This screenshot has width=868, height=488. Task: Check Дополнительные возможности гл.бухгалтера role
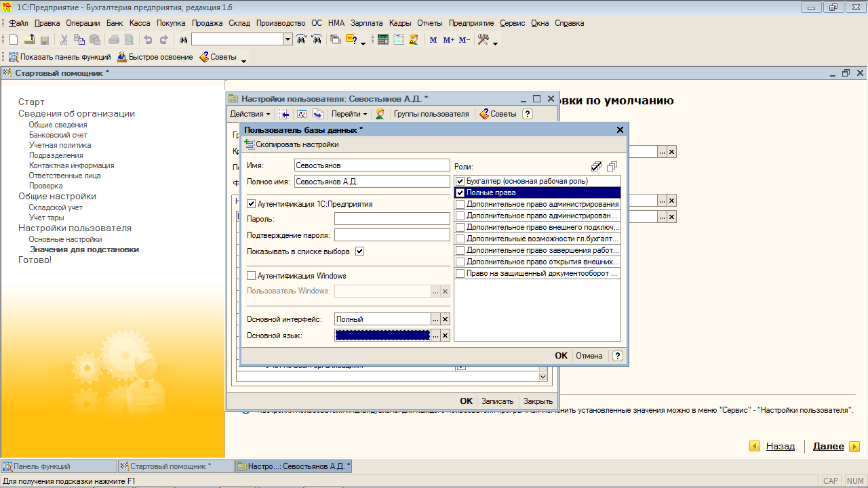click(x=460, y=239)
